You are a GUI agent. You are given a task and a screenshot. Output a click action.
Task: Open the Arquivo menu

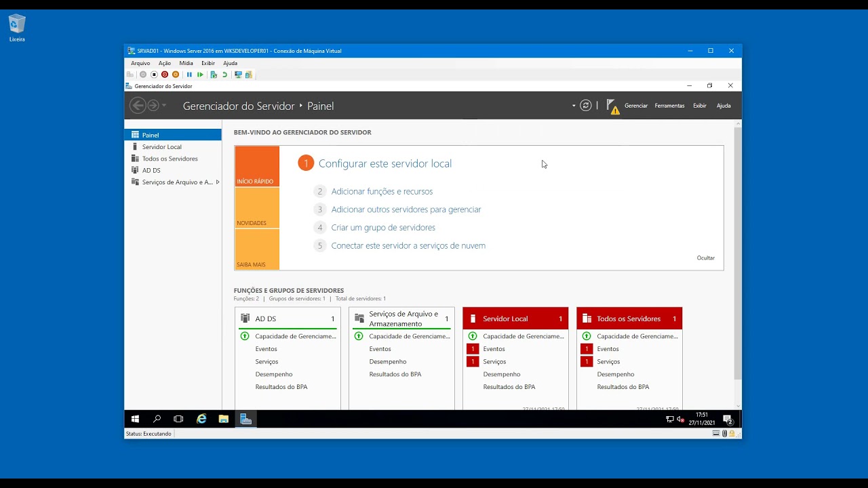pos(140,63)
